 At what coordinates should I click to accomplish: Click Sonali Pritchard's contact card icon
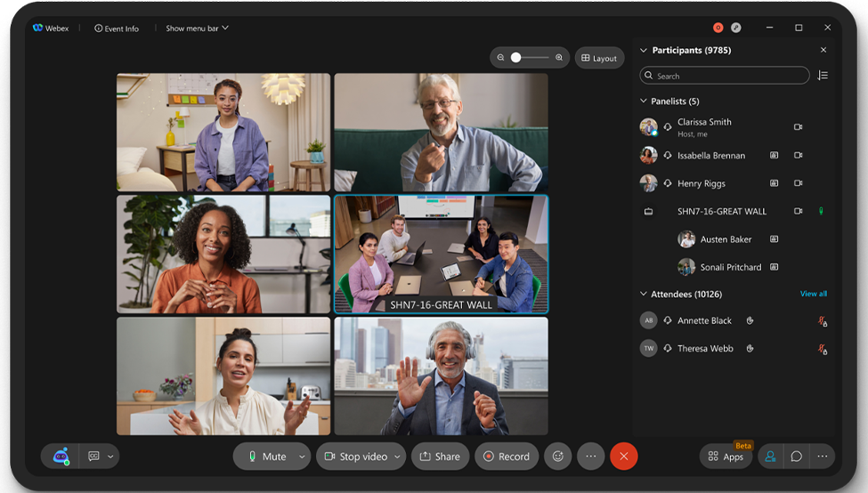pyautogui.click(x=774, y=267)
